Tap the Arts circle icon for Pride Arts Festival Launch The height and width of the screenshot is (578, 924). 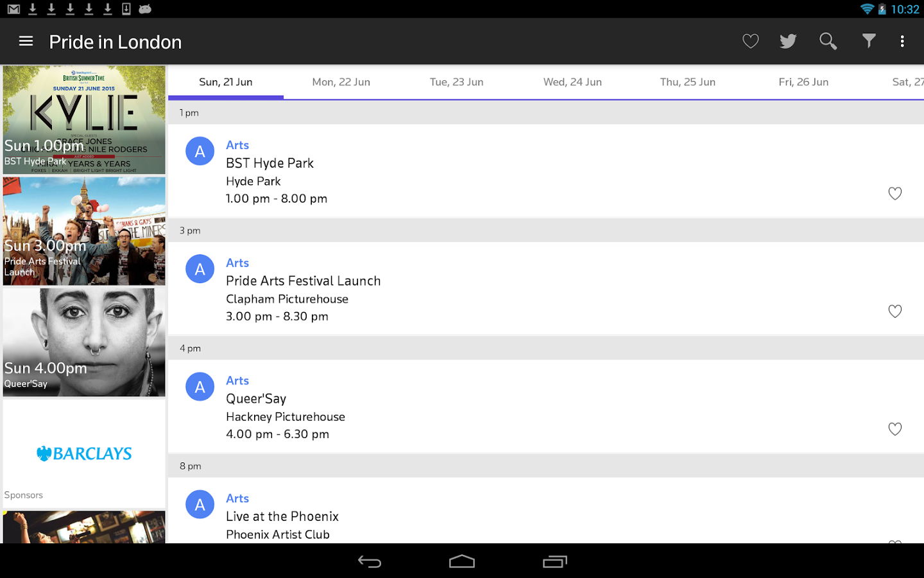click(200, 269)
